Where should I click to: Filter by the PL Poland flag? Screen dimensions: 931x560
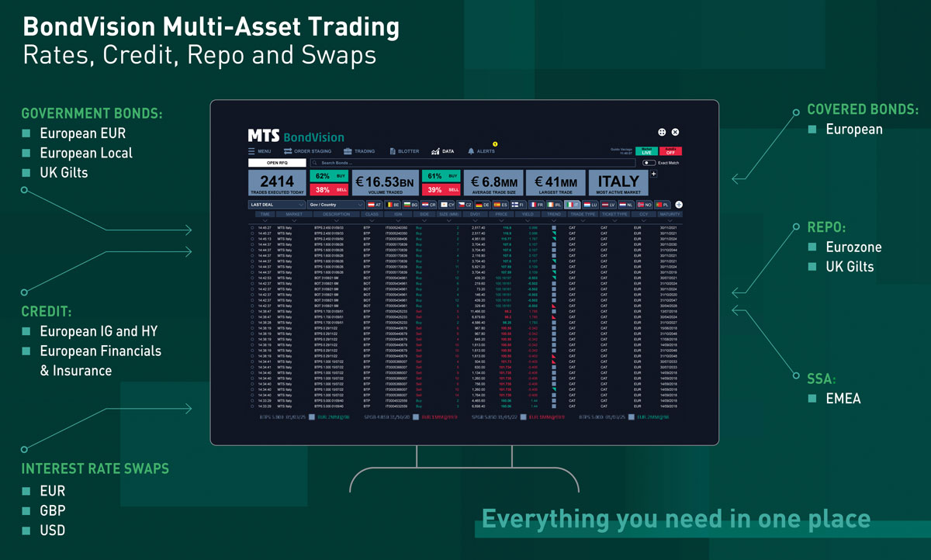pos(663,205)
